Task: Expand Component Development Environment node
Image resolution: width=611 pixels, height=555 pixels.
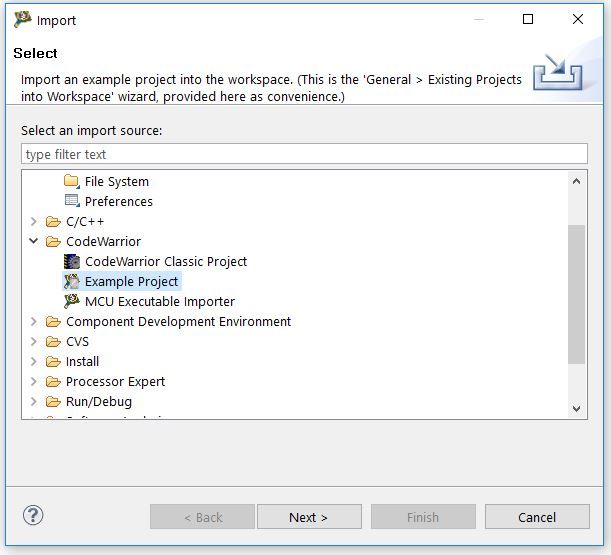Action: coord(34,322)
